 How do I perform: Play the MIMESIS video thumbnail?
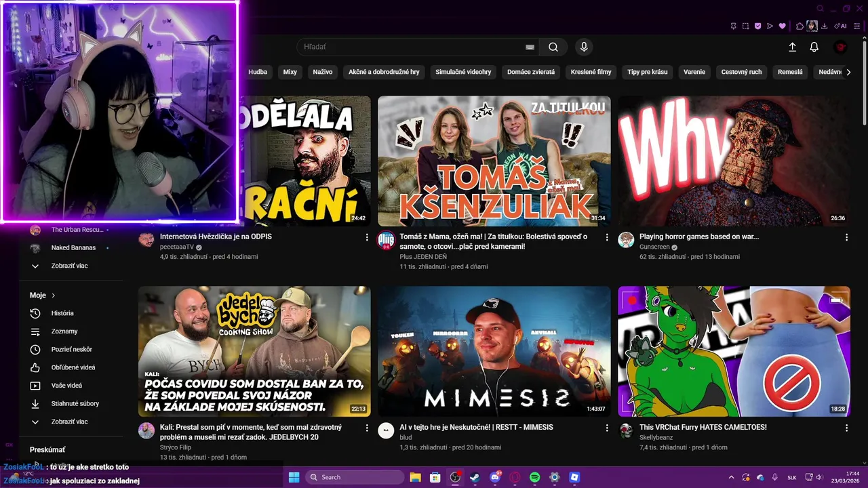(494, 351)
